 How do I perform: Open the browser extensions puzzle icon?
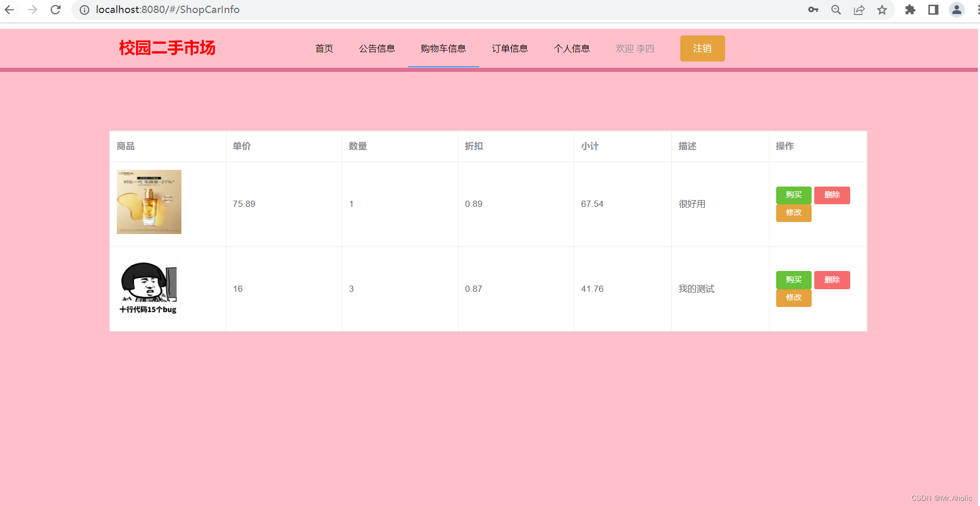(x=910, y=9)
